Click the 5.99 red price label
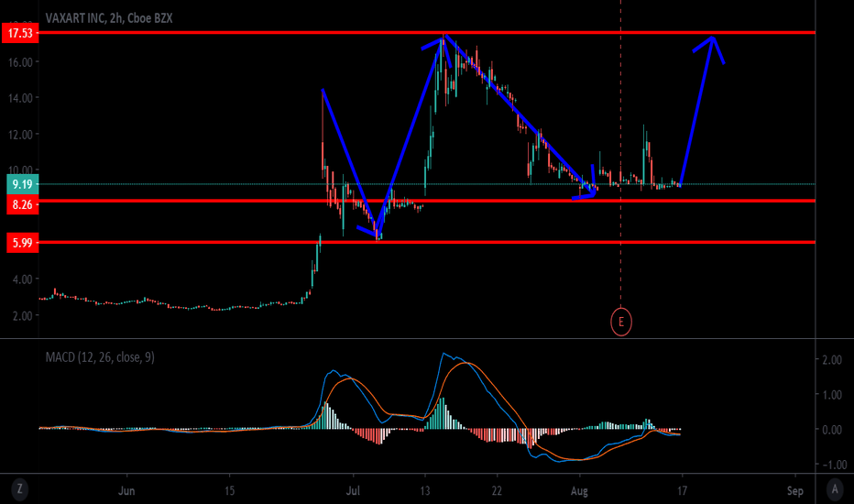Image resolution: width=854 pixels, height=504 pixels. click(22, 243)
